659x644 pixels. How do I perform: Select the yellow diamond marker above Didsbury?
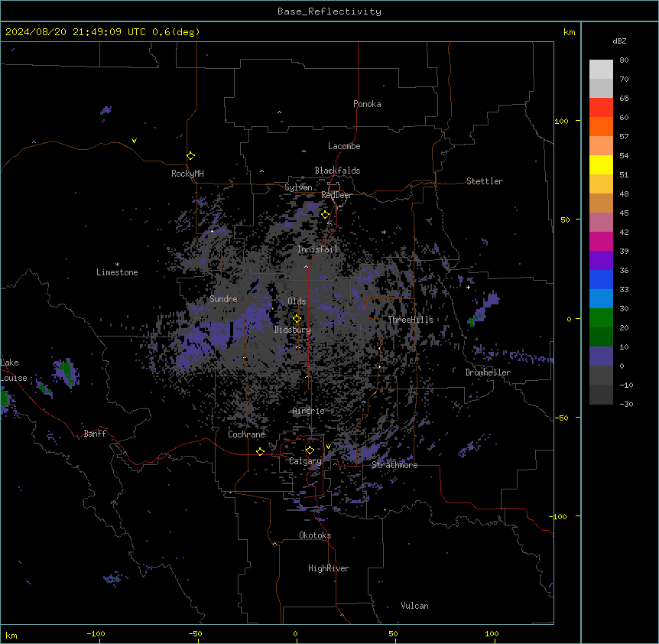[x=297, y=319]
